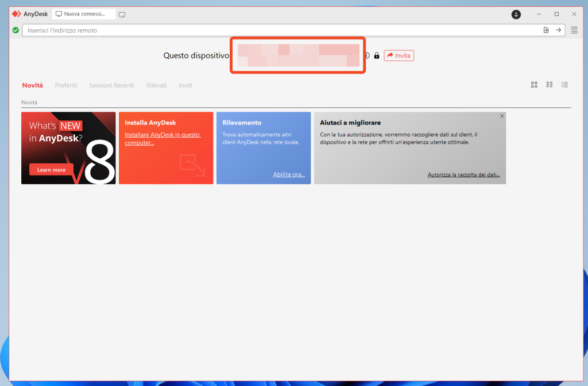Screen dimensions: 588x386
Task: Open the profile download icon in title bar
Action: tap(516, 14)
